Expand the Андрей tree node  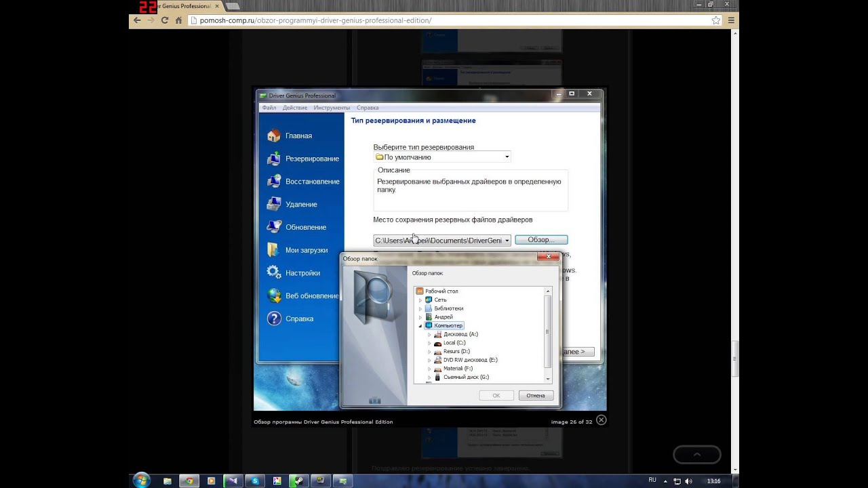point(420,317)
